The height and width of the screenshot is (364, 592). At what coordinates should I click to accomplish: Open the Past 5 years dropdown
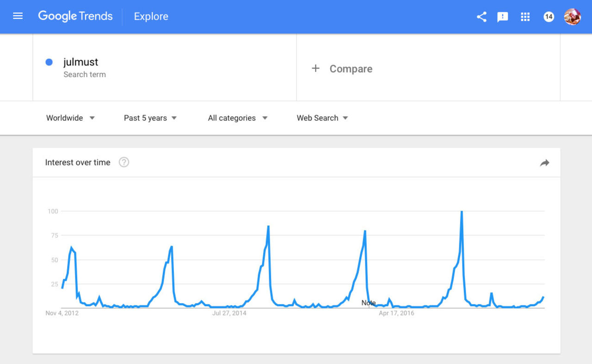(150, 118)
